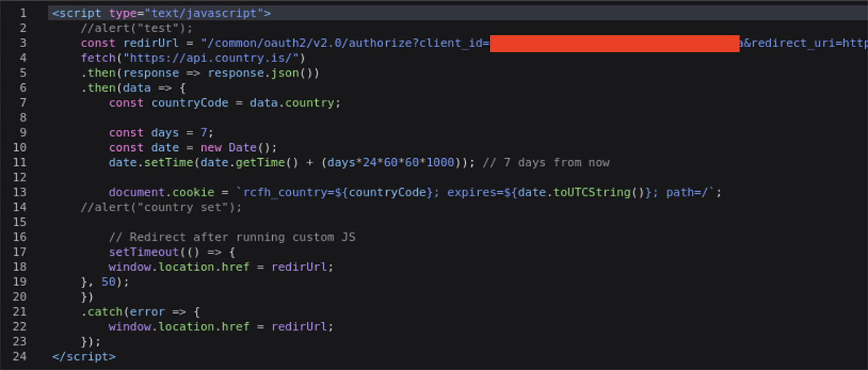868x370 pixels.
Task: Click the '// 7 days from now' comment
Action: pos(546,162)
